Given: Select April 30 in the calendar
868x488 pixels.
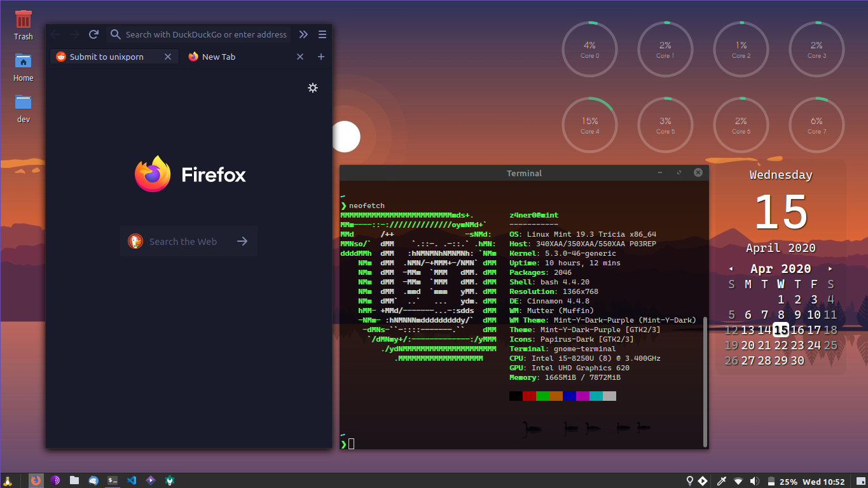Looking at the screenshot, I should tap(797, 360).
